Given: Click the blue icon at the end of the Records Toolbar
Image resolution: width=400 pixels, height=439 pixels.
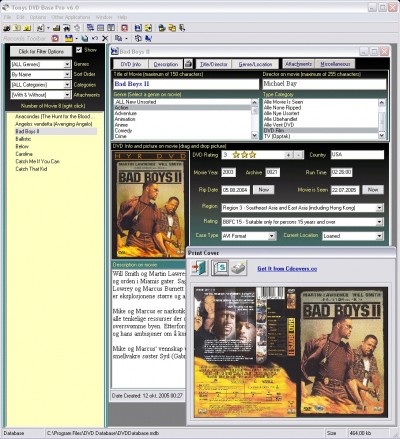Looking at the screenshot, I should click(x=148, y=38).
